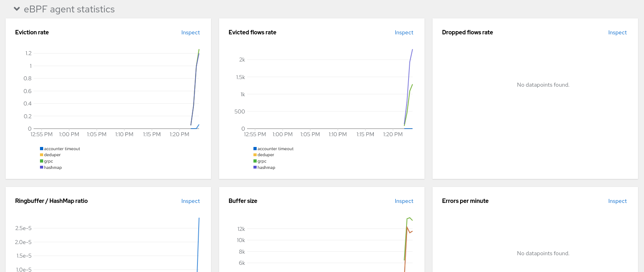644x272 pixels.
Task: Open Inspect for Ringbuffer / HashMap ratio panel
Action: [190, 201]
